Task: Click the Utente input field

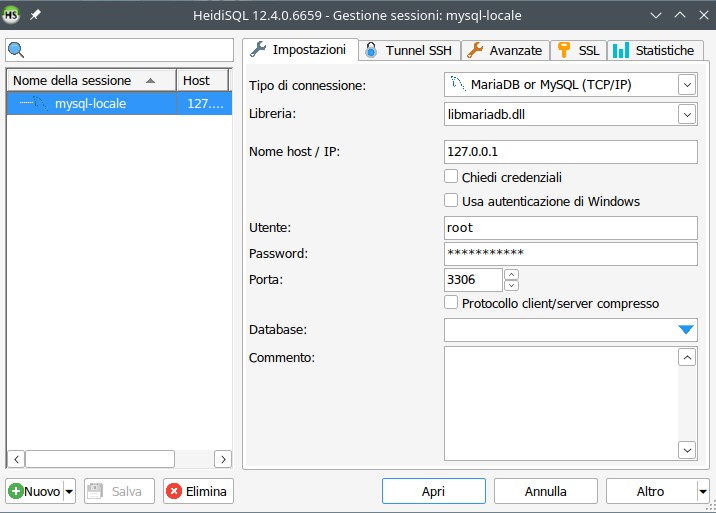Action: (x=570, y=228)
